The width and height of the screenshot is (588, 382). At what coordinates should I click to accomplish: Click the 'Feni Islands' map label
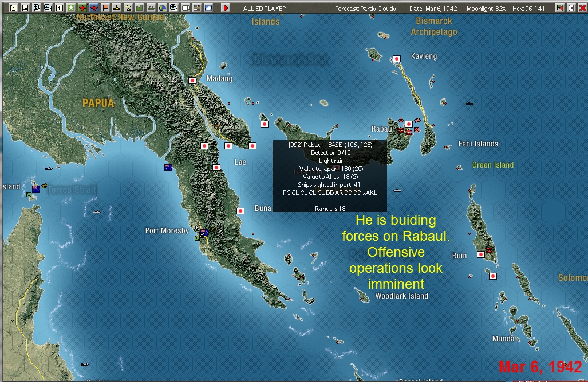point(478,144)
